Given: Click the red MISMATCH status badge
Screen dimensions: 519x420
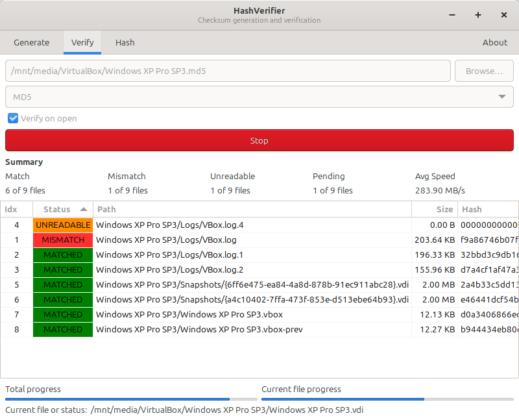Looking at the screenshot, I should [x=63, y=240].
